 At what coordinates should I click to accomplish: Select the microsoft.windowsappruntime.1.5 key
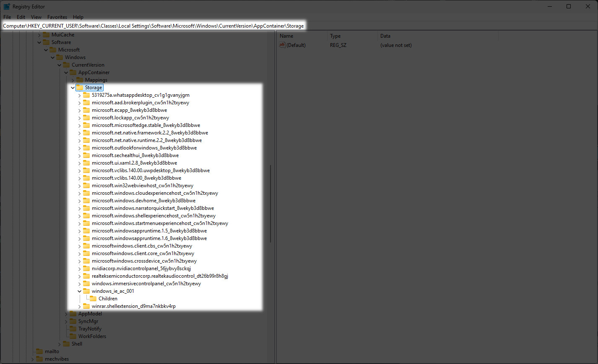pyautogui.click(x=149, y=231)
